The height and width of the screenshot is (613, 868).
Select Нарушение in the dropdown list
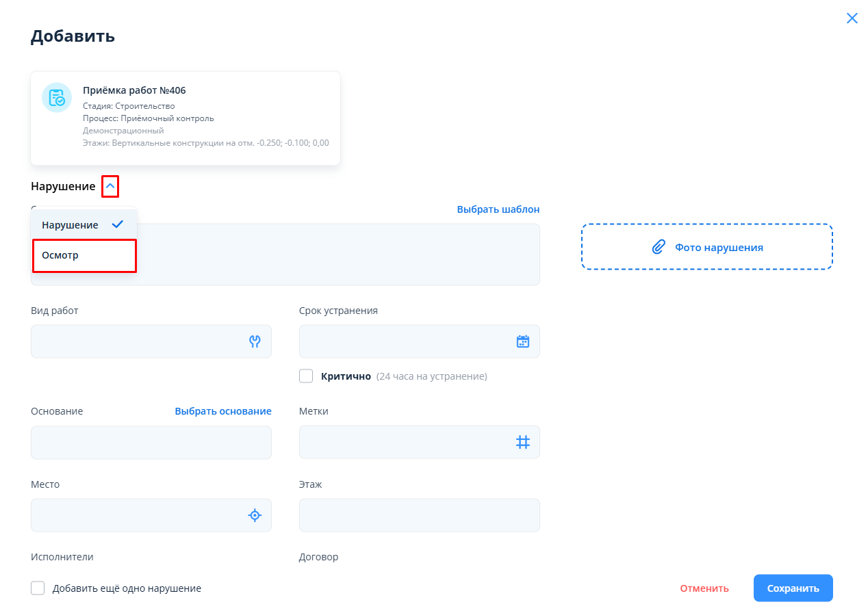70,225
